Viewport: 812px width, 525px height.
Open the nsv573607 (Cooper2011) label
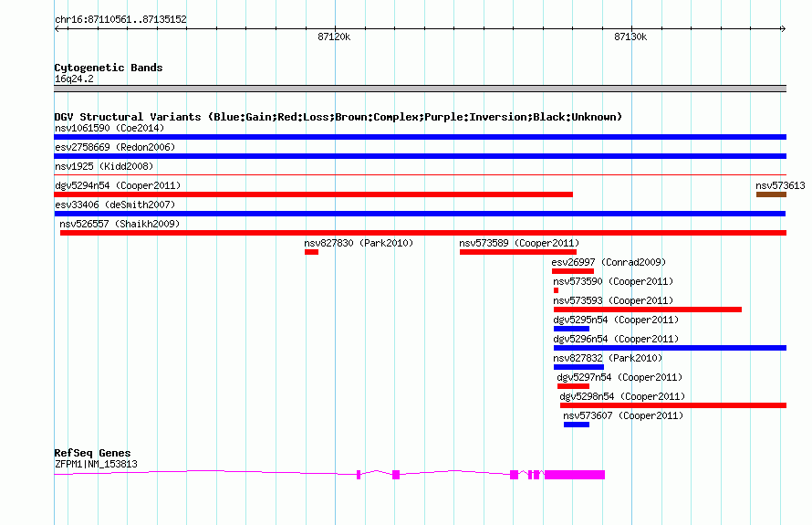click(x=623, y=415)
